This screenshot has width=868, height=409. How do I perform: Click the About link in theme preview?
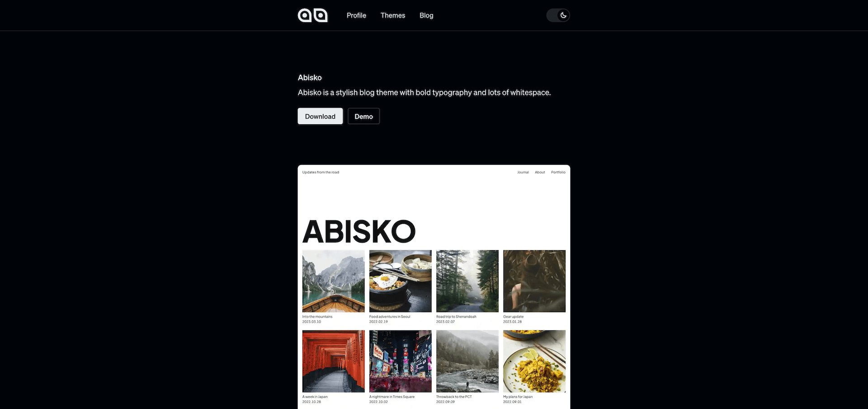(x=540, y=172)
